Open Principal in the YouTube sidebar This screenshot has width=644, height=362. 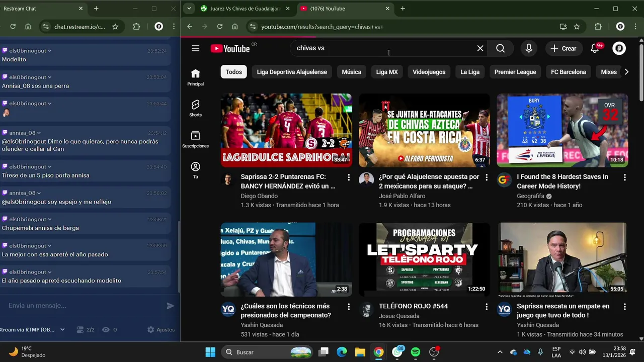coord(195,77)
